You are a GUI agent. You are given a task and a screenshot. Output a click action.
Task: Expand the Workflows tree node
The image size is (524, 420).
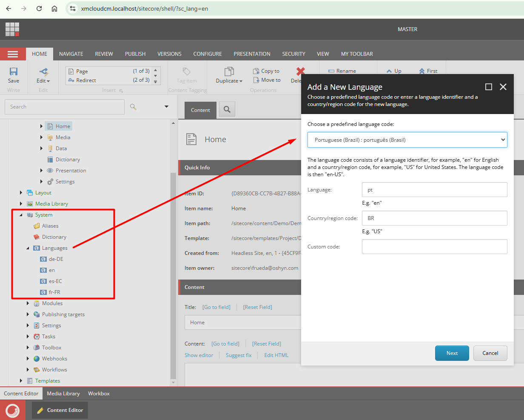[x=28, y=370]
